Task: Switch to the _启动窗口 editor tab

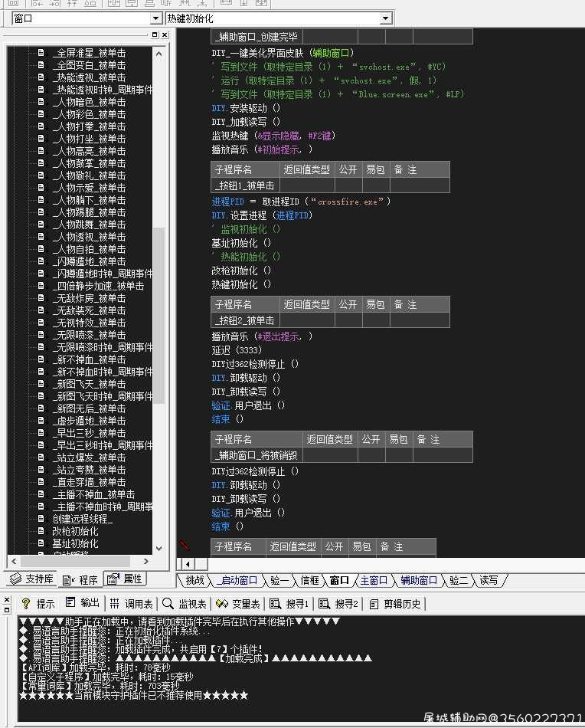Action: tap(237, 580)
